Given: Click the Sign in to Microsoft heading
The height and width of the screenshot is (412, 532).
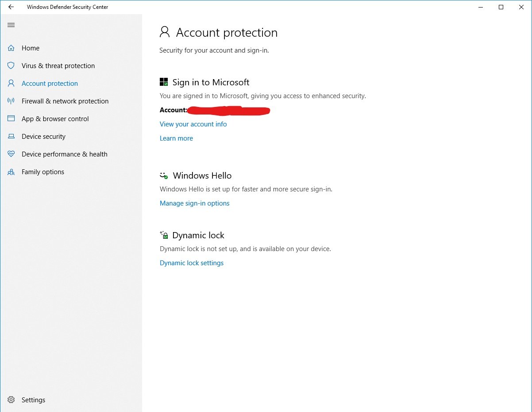Looking at the screenshot, I should [x=211, y=82].
